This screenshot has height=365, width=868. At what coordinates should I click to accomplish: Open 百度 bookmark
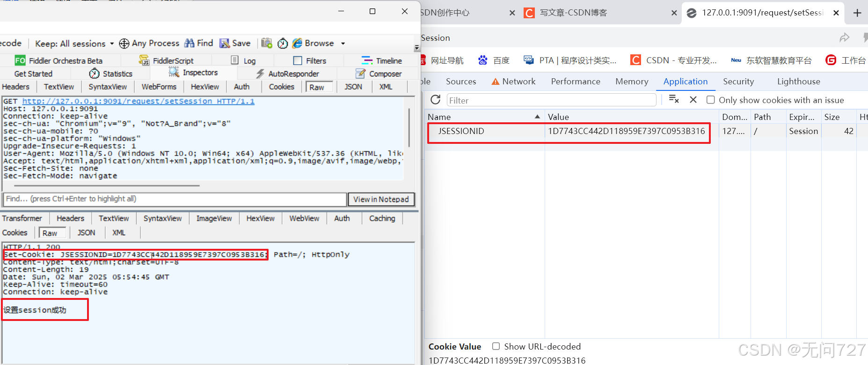point(494,60)
